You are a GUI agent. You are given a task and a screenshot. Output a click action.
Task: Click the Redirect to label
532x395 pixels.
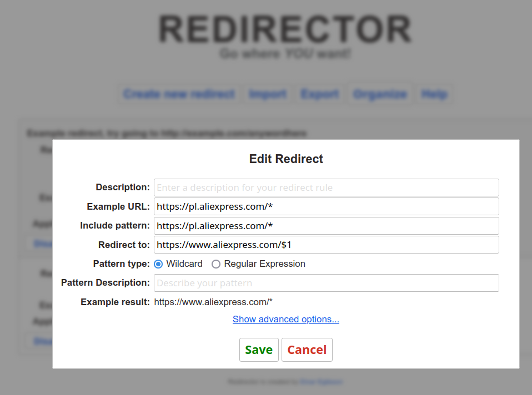tap(124, 245)
